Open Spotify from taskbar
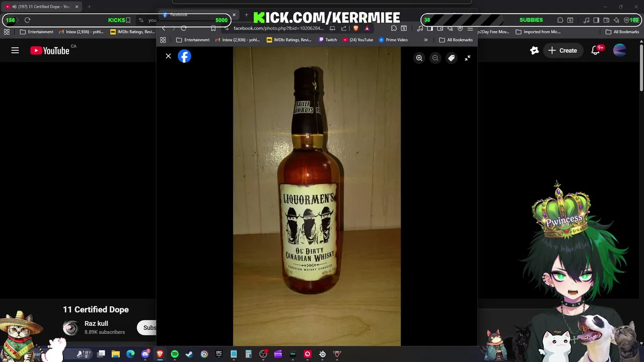This screenshot has height=362, width=644. [x=175, y=354]
